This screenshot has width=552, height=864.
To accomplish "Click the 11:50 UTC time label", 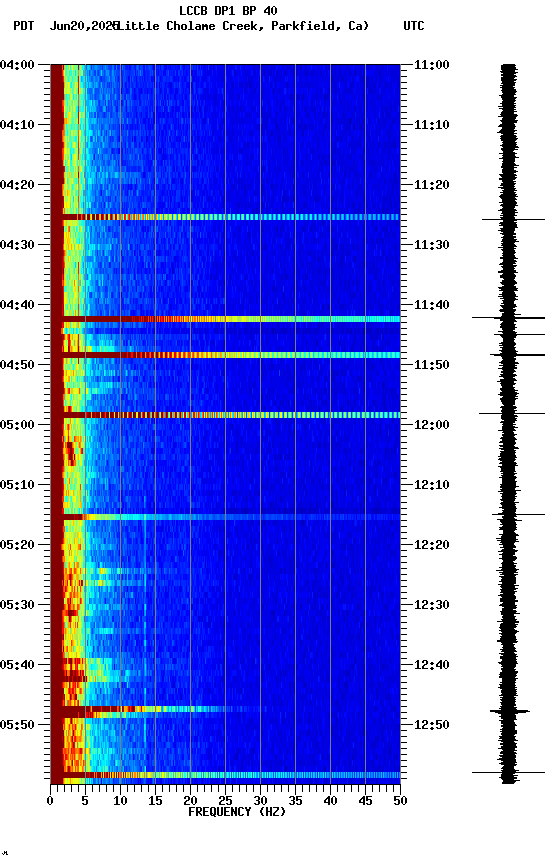I will (x=432, y=365).
